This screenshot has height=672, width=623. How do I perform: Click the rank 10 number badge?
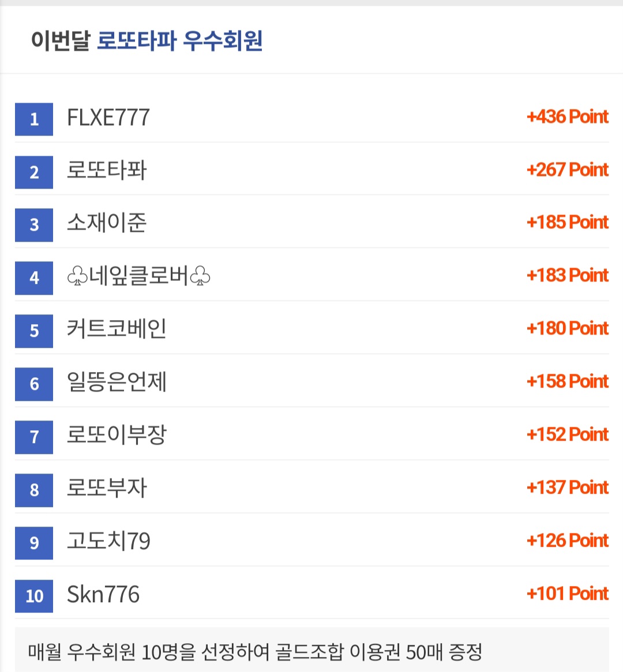coord(34,596)
